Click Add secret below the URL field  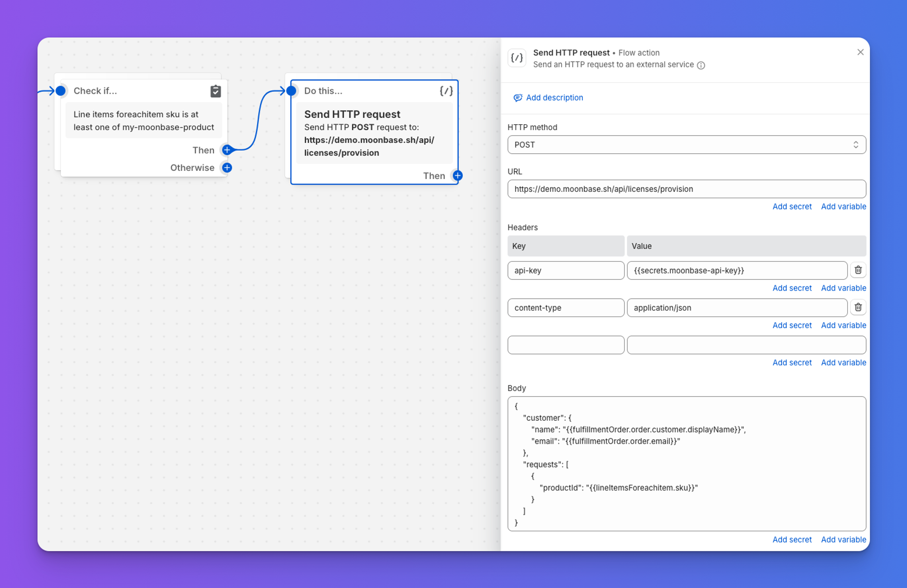(x=792, y=207)
